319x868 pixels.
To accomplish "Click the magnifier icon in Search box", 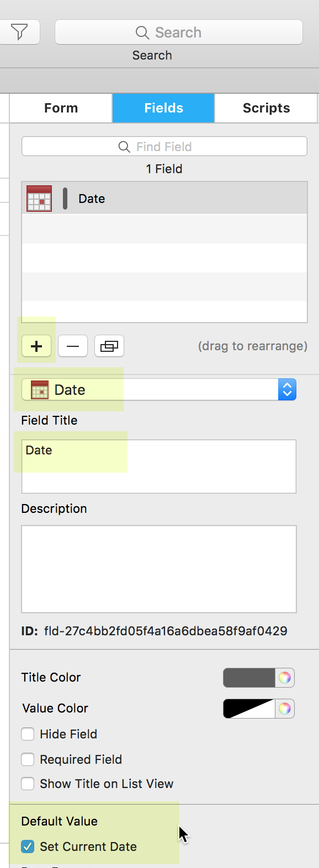I will point(142,33).
